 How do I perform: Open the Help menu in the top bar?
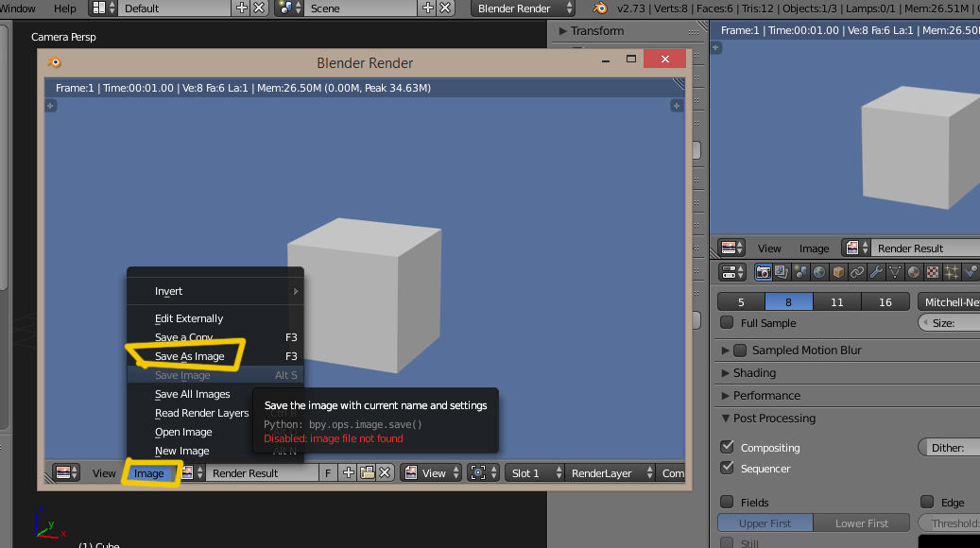pyautogui.click(x=64, y=9)
